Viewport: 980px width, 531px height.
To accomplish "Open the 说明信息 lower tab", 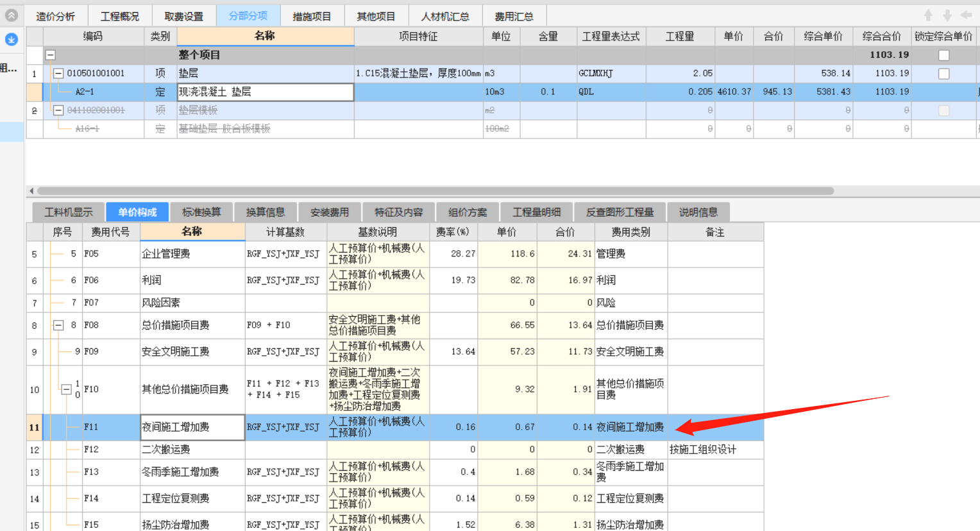I will pos(698,212).
